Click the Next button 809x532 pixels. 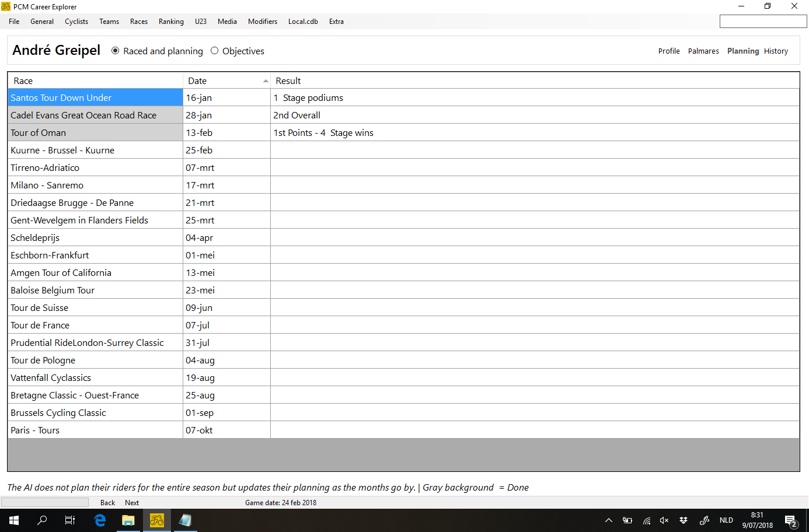[132, 502]
